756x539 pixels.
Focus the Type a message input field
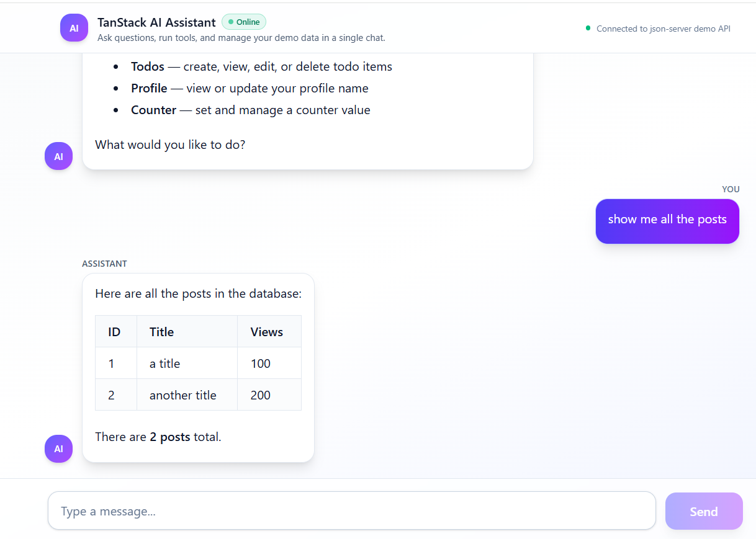pos(351,511)
